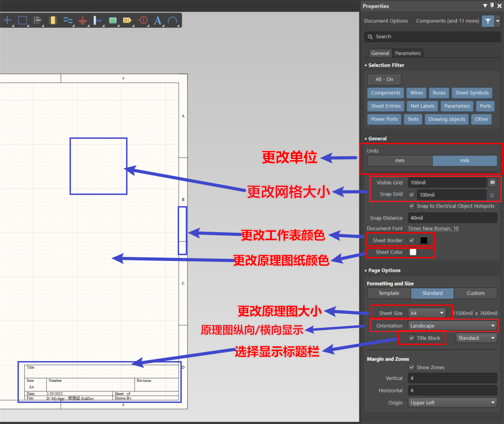Click the Properties search field
Image resolution: width=504 pixels, height=424 pixels.
point(432,37)
